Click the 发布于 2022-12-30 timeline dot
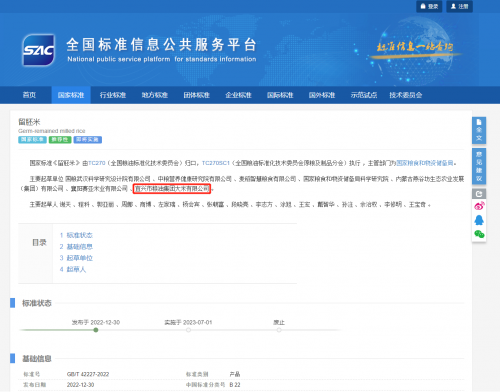The height and width of the screenshot is (392, 500). click(x=96, y=330)
